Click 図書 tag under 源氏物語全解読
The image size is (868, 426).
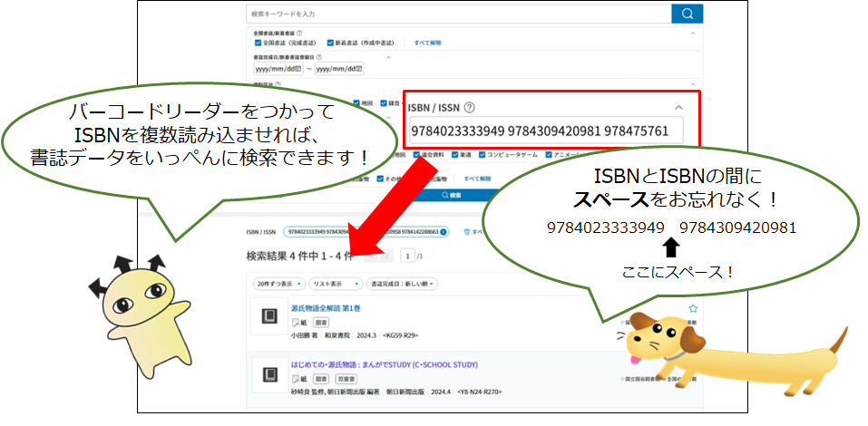(321, 323)
